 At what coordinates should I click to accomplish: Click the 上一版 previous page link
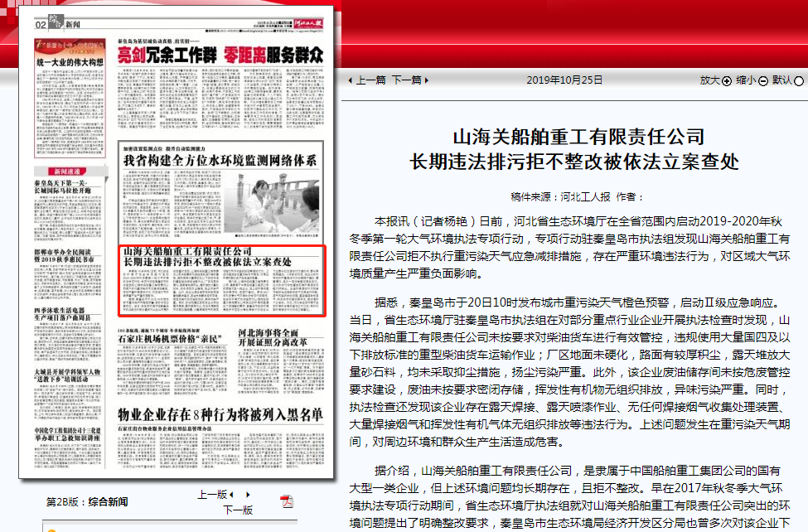pos(212,495)
